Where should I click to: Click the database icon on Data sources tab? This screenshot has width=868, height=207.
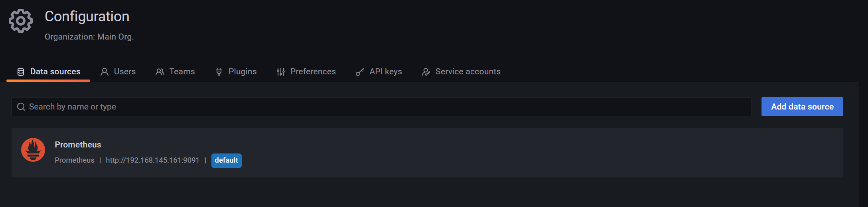[x=21, y=72]
